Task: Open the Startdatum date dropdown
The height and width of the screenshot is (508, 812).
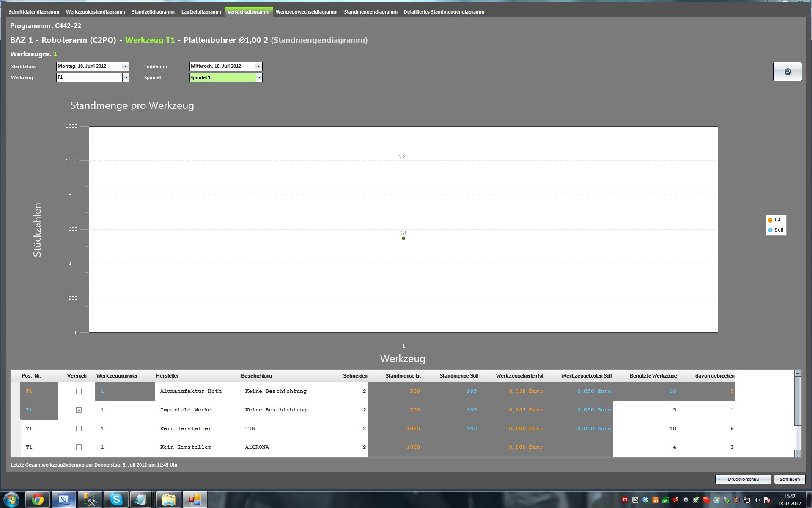Action: tap(125, 66)
